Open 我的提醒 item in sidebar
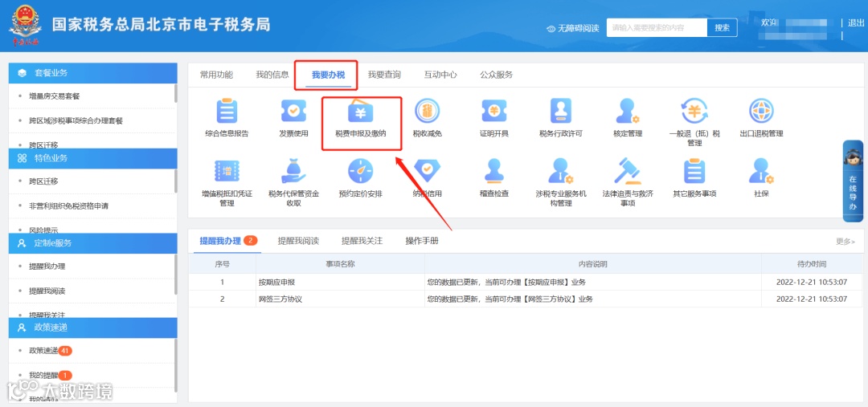 tap(51, 376)
